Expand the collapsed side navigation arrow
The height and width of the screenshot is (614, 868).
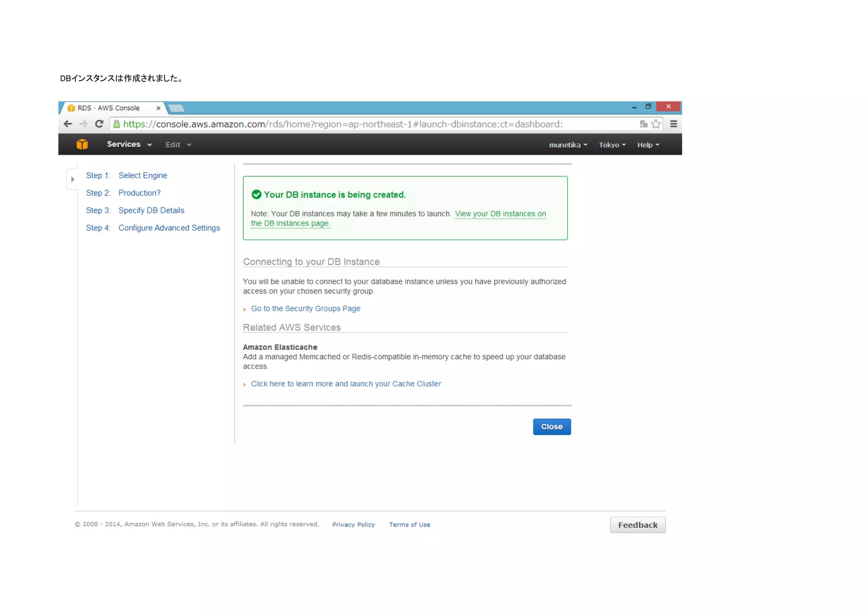click(x=72, y=179)
